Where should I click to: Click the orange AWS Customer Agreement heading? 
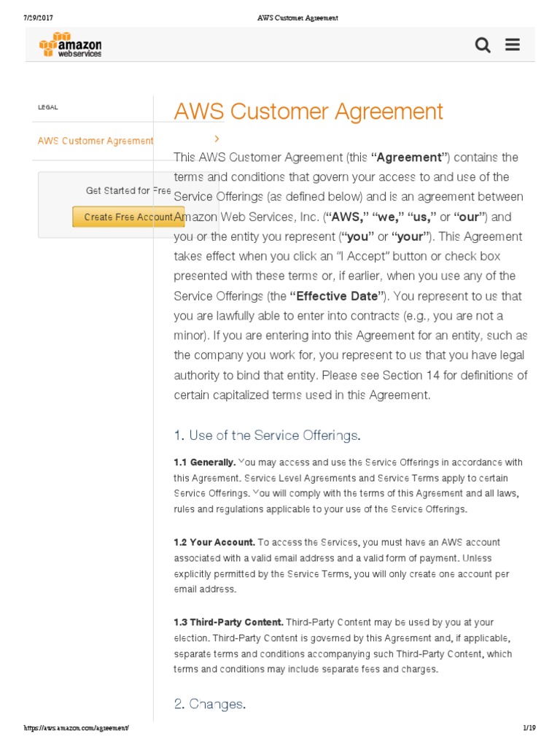tap(308, 112)
